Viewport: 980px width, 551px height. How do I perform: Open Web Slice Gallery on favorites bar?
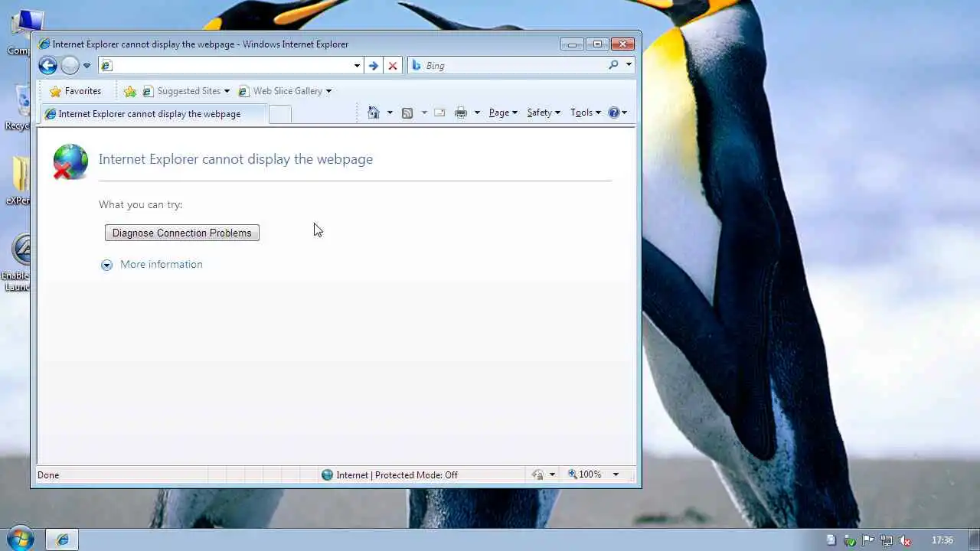(x=285, y=91)
